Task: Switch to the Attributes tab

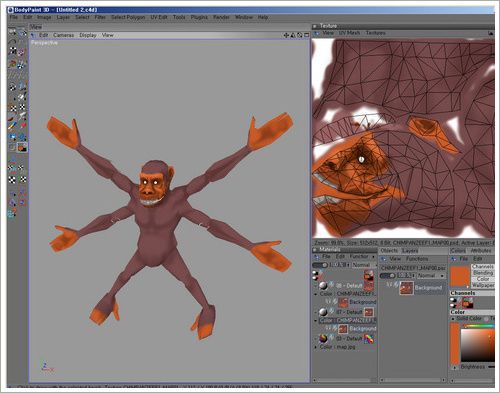Action: pyautogui.click(x=481, y=251)
